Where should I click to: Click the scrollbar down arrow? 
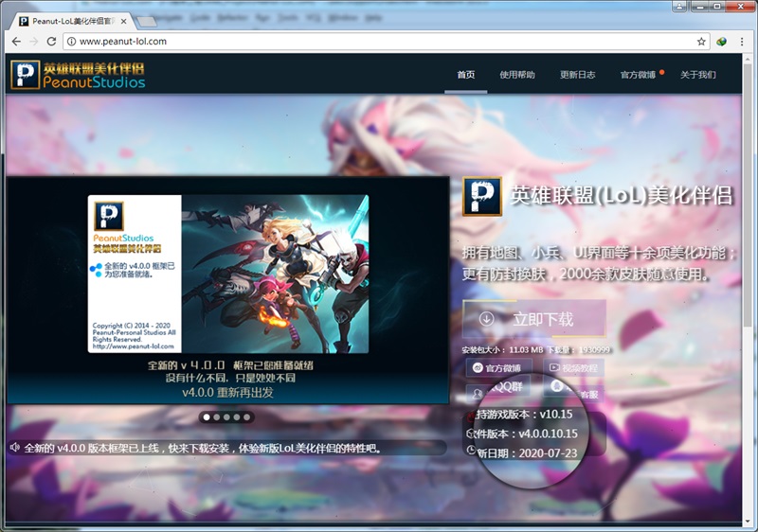pos(747,521)
